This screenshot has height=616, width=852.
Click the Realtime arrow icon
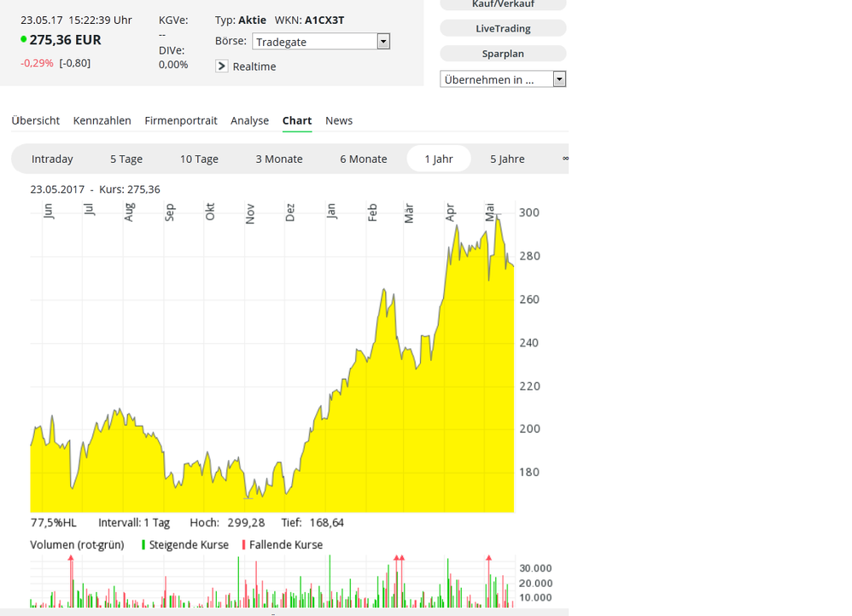(x=222, y=67)
